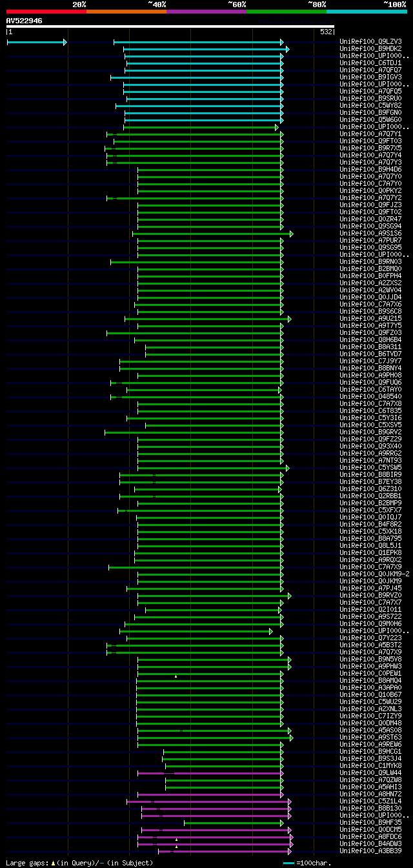
Task: Open the UniRef100_Q8H6B4 hit
Action: click(370, 340)
